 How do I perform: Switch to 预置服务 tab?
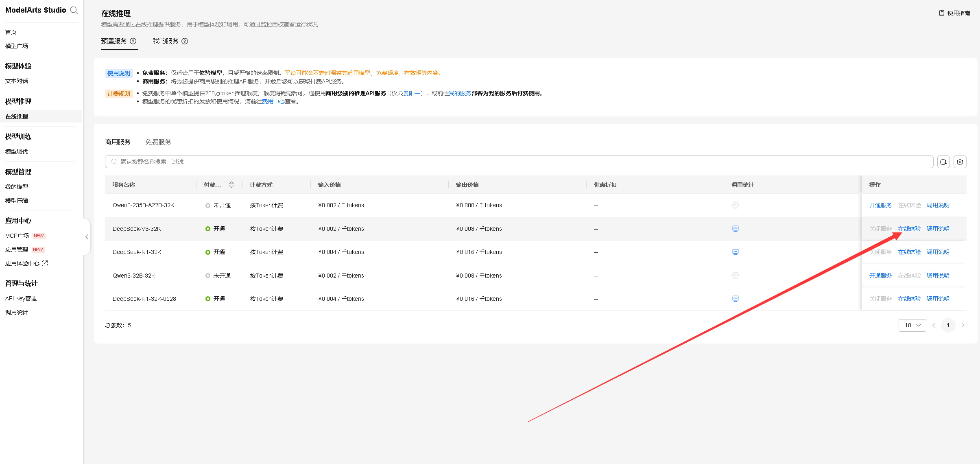[114, 41]
